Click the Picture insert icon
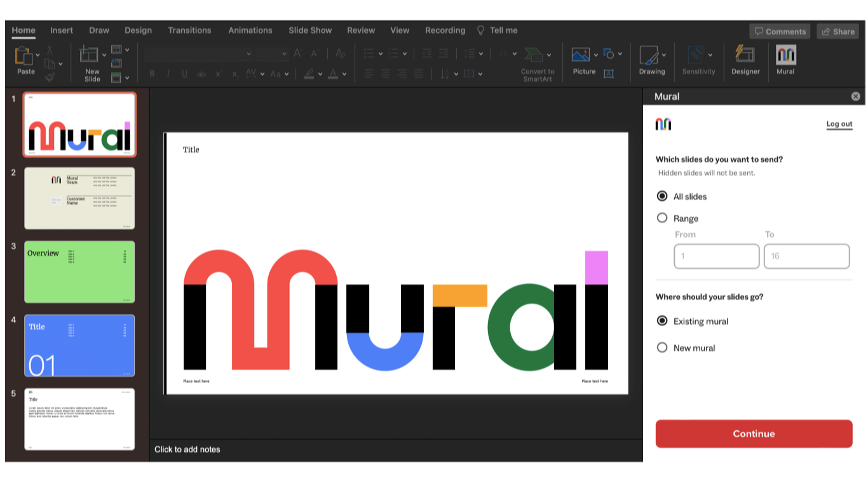Viewport: 868px width, 488px height. (x=580, y=55)
